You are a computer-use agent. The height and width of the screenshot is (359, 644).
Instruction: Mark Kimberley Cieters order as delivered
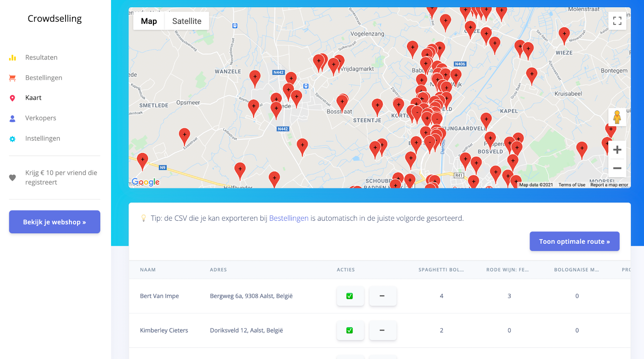[350, 330]
